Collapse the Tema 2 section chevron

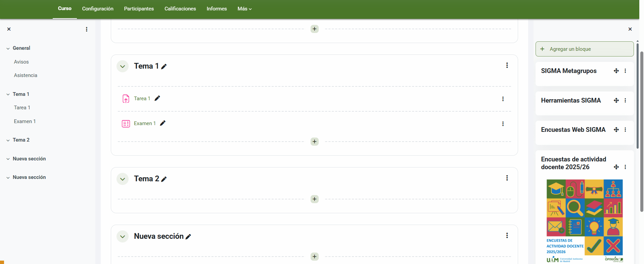click(123, 179)
